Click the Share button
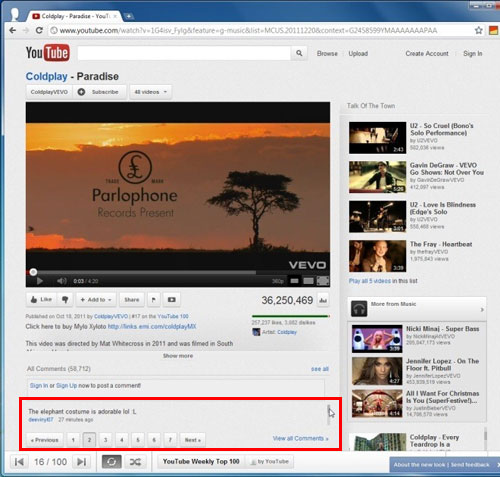The height and width of the screenshot is (477, 500). (x=132, y=300)
